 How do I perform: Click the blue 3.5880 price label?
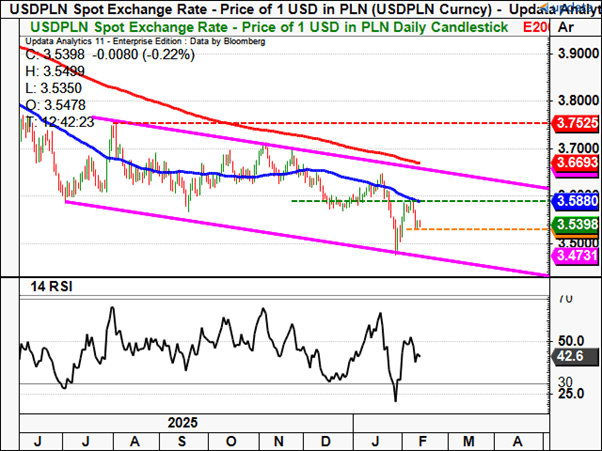click(577, 201)
